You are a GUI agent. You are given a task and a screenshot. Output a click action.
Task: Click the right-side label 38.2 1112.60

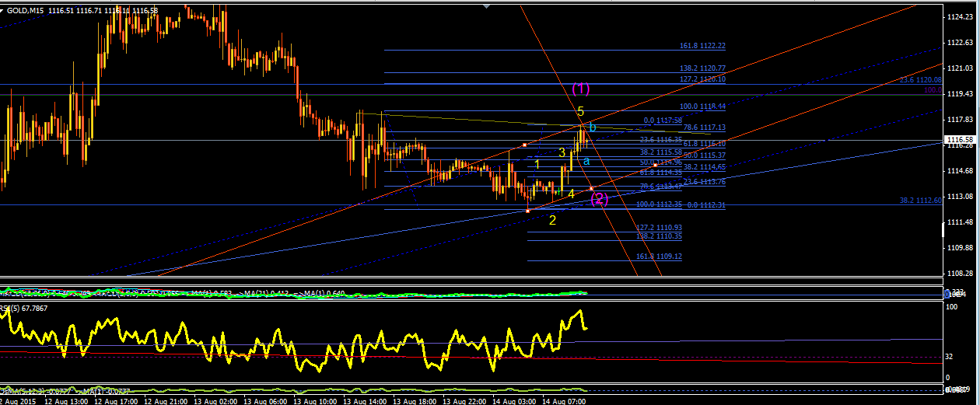tap(920, 200)
